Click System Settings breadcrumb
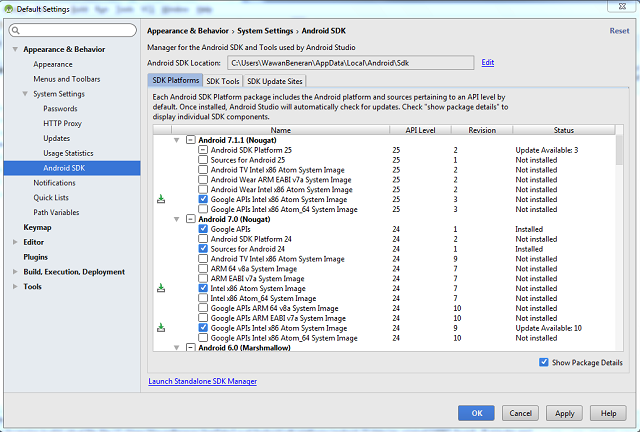Viewport: 640px width, 432px height. [x=265, y=31]
